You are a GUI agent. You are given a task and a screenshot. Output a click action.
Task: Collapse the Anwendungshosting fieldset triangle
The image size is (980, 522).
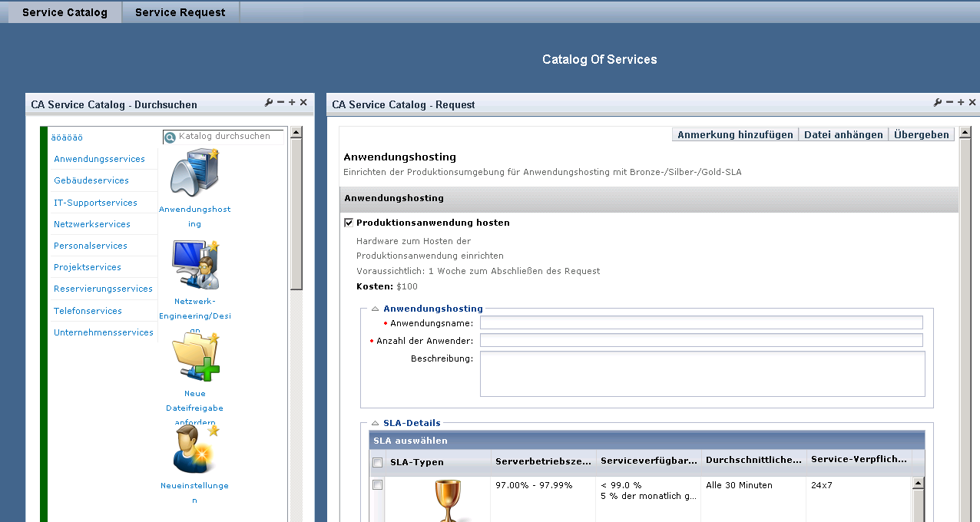coord(376,309)
